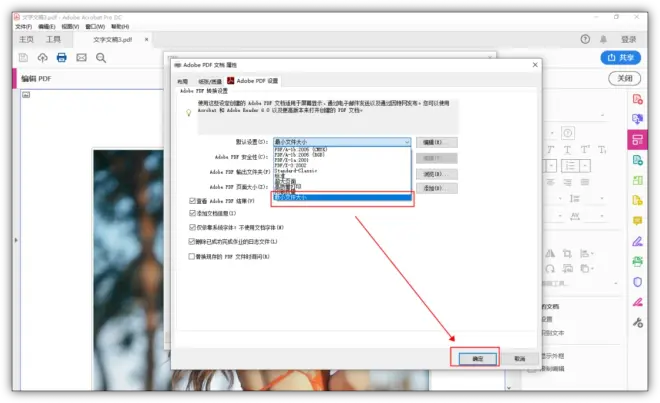Click the flip image icon in Edit panel

point(550,253)
